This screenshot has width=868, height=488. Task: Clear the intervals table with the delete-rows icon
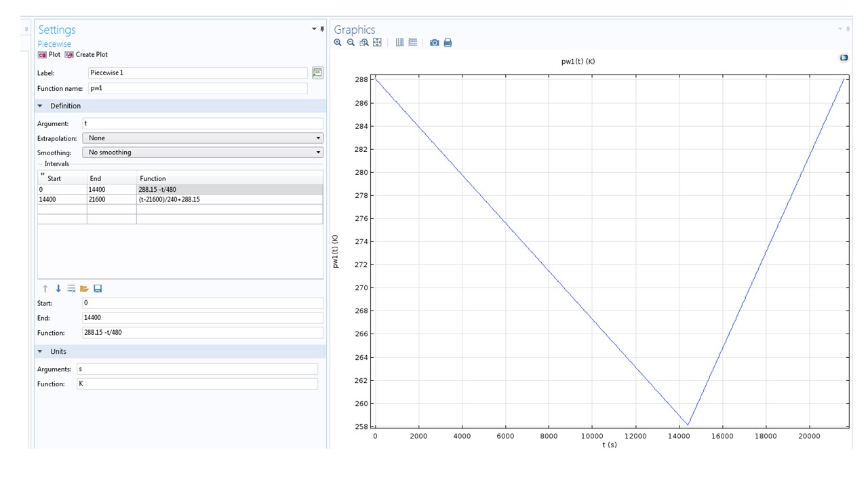(x=71, y=289)
